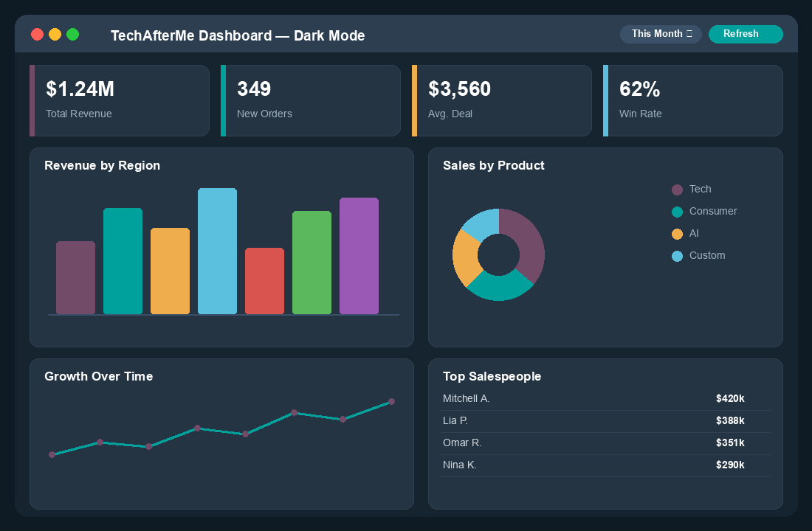Click the first point on growth line
812x531 pixels.
coord(52,455)
